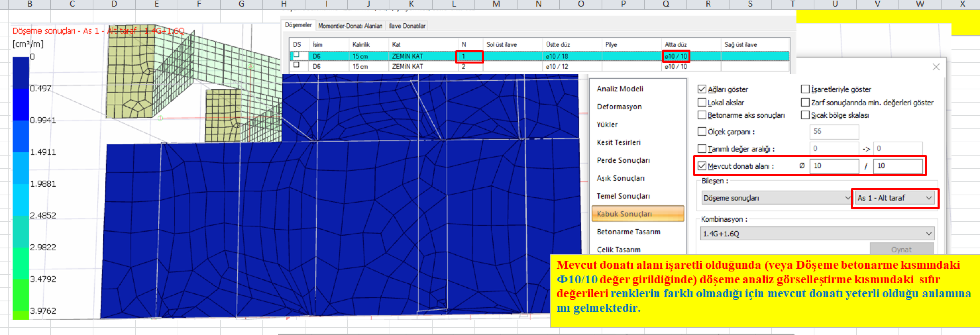Image resolution: width=980 pixels, height=335 pixels.
Task: Enable the Ölçek çarpanı checkbox
Action: 702,132
